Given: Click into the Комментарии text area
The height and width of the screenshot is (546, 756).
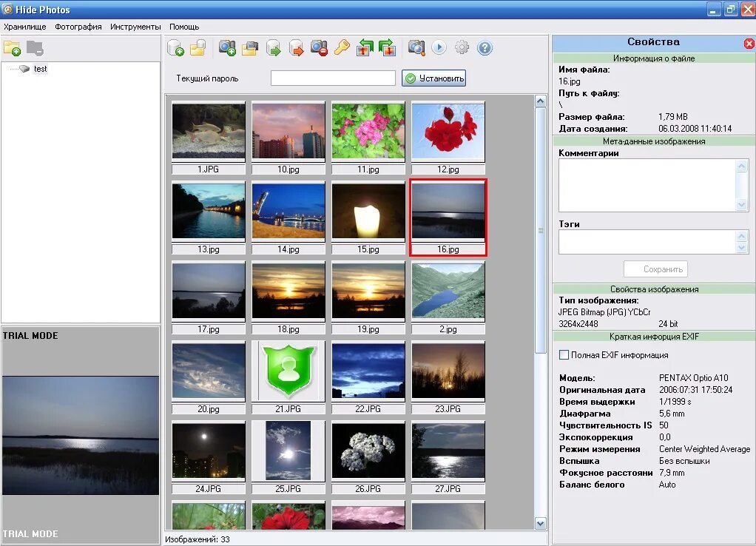Looking at the screenshot, I should click(647, 186).
